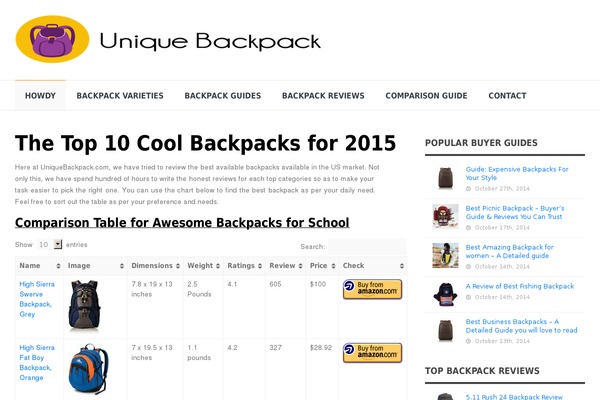
Task: Click the Picnic Backpack guide thumbnail
Action: point(445,217)
